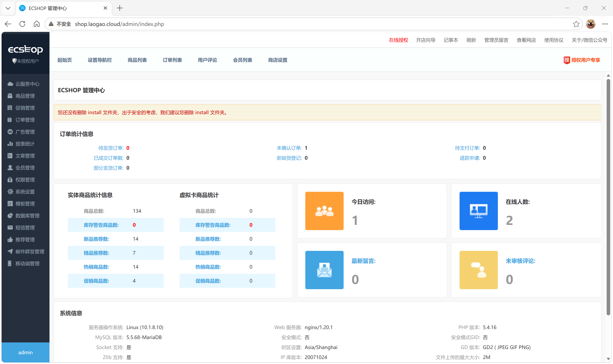Screen dimensions: 613x364
Task: Open 会员列表 in the top navigation
Action: click(x=242, y=60)
